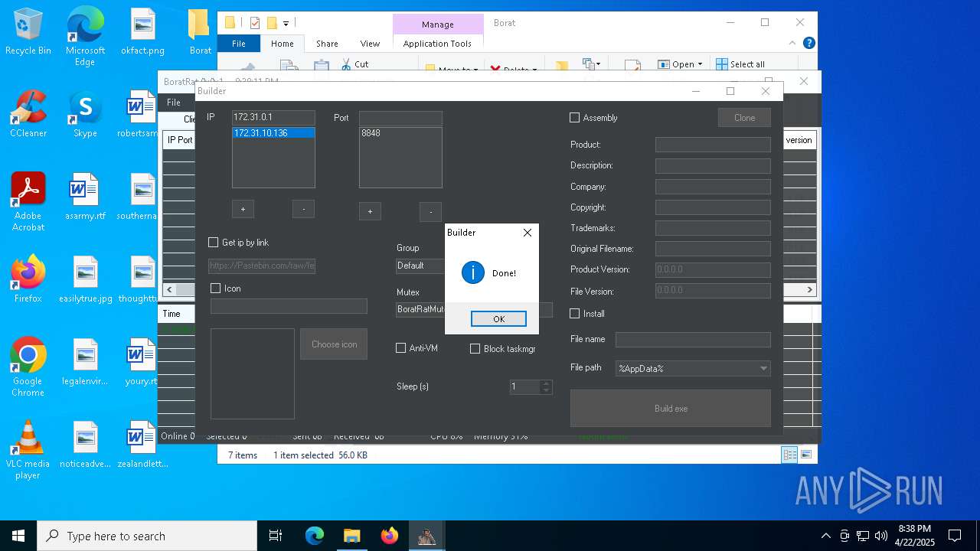Select the noticeadve... desktop file icon

click(x=85, y=445)
